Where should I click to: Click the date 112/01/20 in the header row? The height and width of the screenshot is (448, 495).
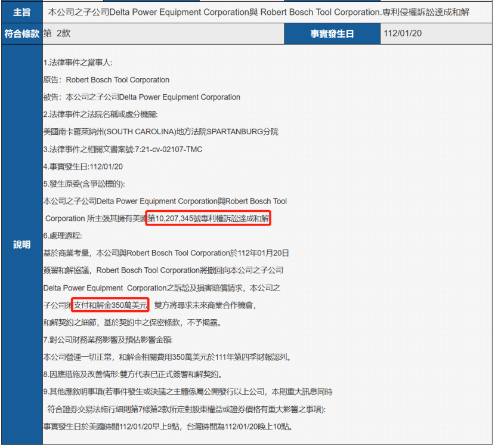tap(403, 33)
